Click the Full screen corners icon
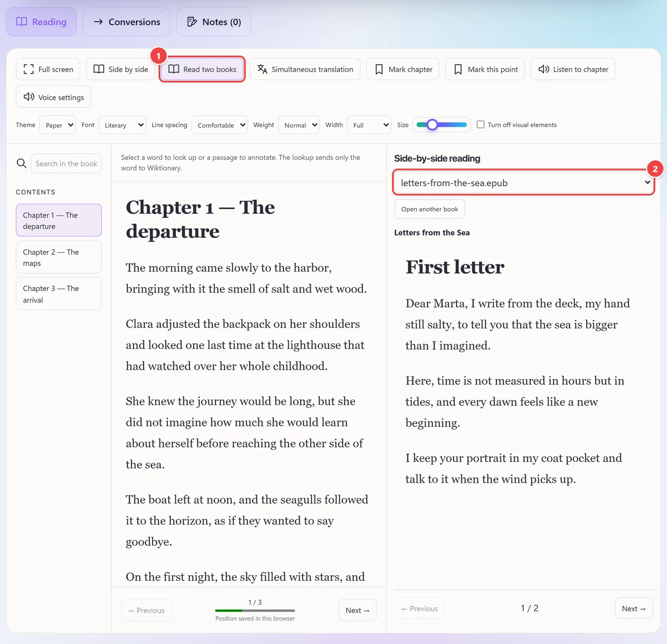The image size is (667, 644). click(29, 69)
